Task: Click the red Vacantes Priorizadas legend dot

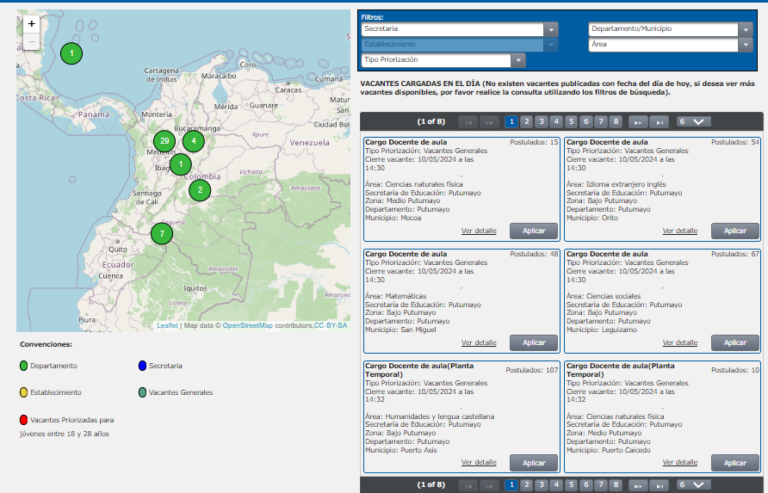Action: (x=23, y=421)
